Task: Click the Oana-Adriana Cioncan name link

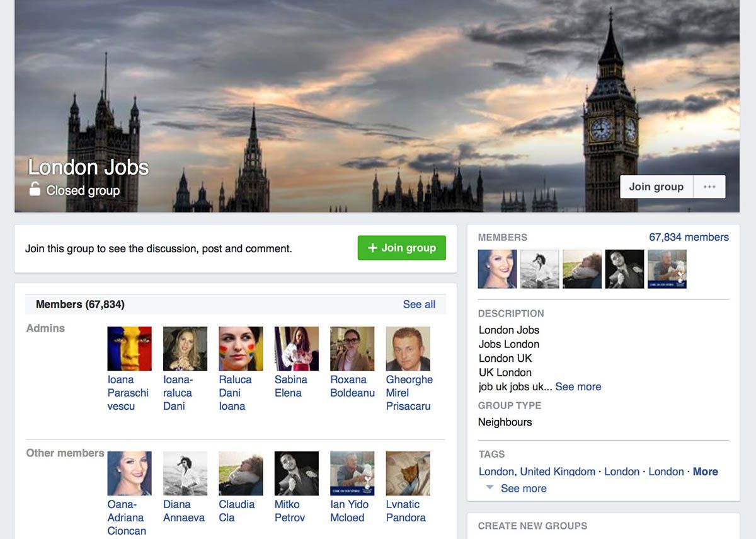Action: pos(127,518)
